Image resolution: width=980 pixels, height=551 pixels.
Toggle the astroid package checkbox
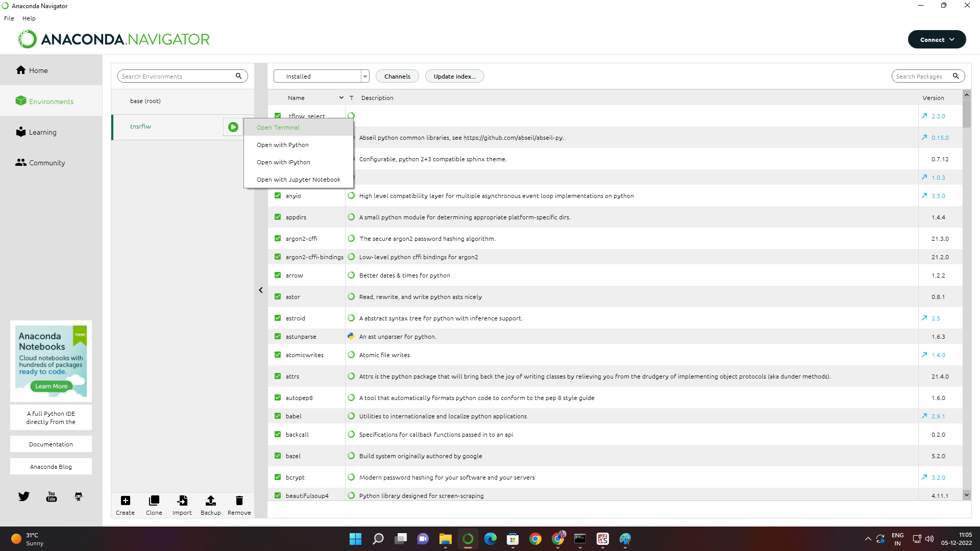click(x=278, y=318)
